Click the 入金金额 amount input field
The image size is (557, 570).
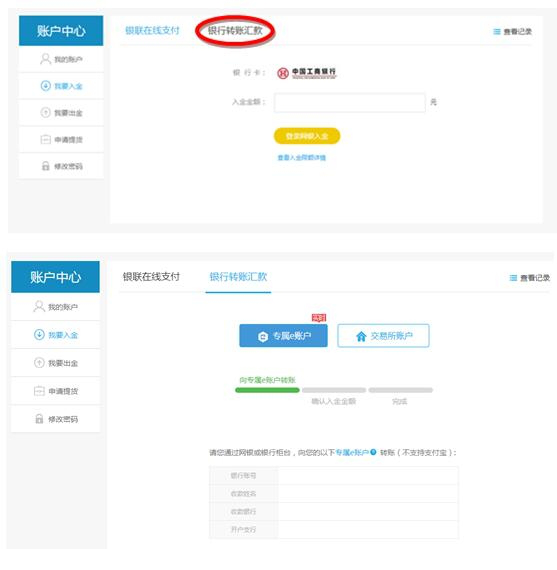350,103
